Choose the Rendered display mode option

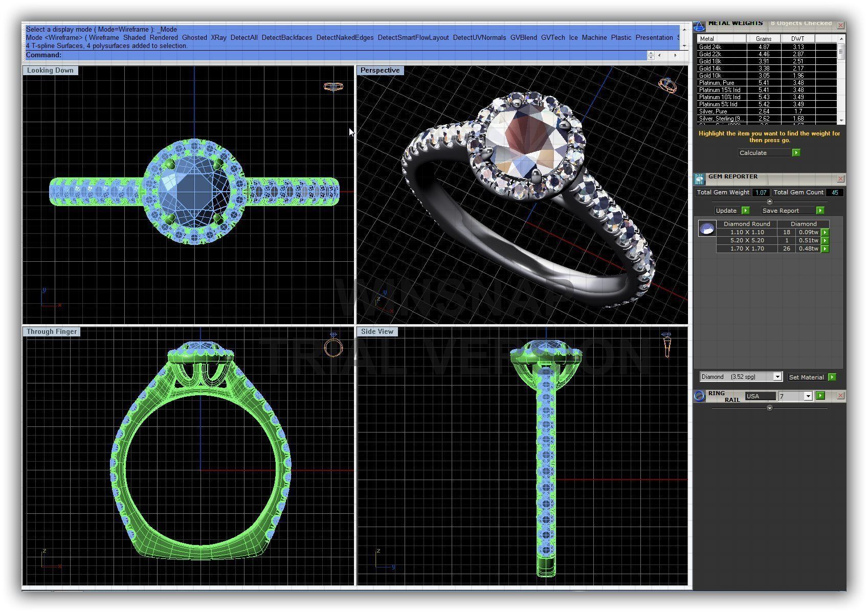click(x=164, y=37)
